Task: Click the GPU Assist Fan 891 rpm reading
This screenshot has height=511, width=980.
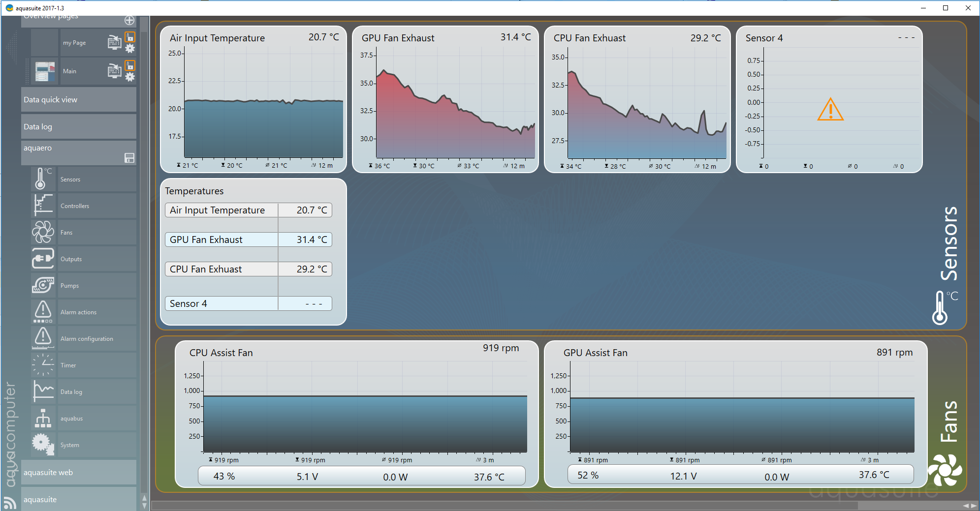Action: (x=894, y=353)
